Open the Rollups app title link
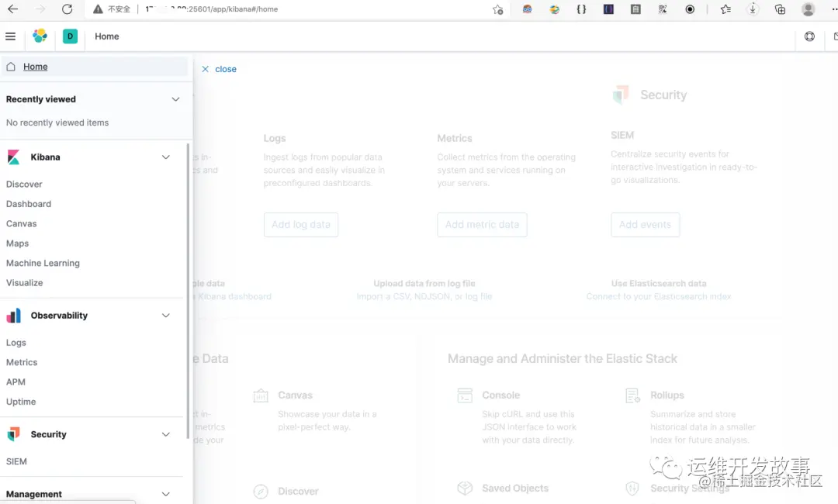Image resolution: width=838 pixels, height=504 pixels. click(667, 395)
